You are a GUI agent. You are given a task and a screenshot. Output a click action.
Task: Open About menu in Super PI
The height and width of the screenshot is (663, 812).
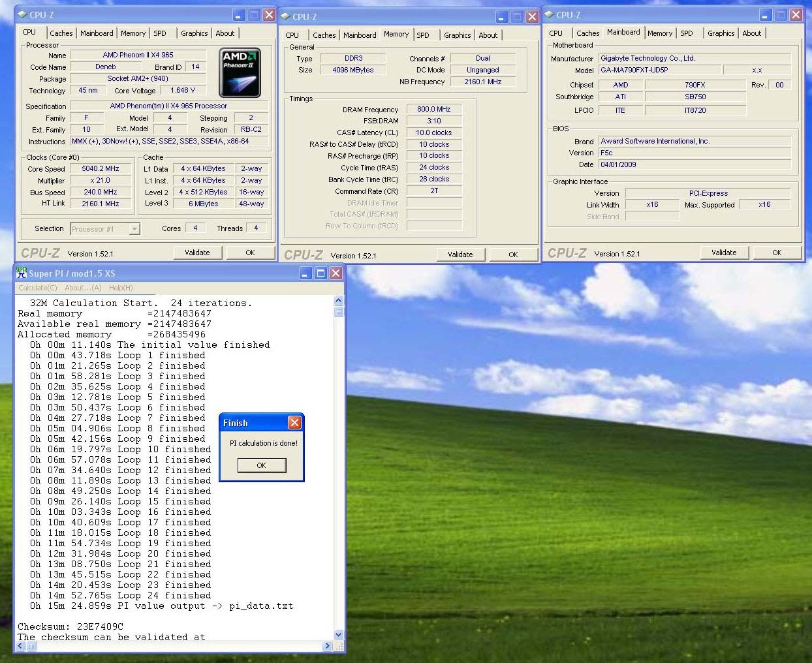pos(83,288)
